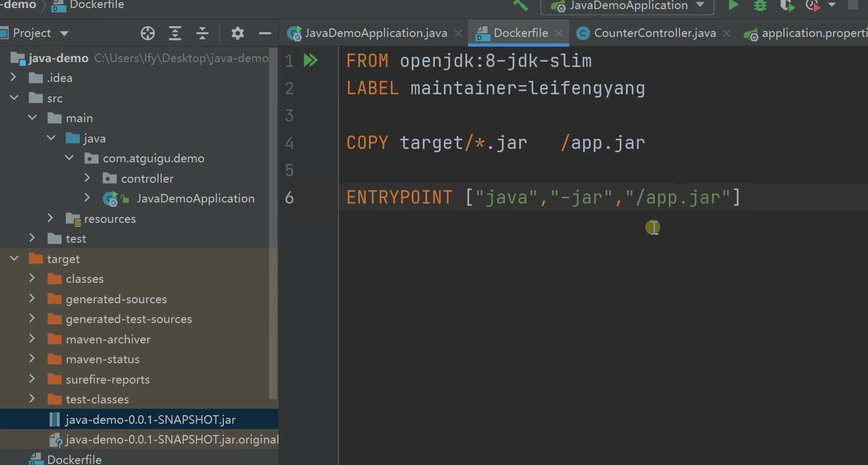Select java-demo-0.0.1-SNAPSHOT.jar.original file
This screenshot has width=868, height=465.
(x=139, y=439)
